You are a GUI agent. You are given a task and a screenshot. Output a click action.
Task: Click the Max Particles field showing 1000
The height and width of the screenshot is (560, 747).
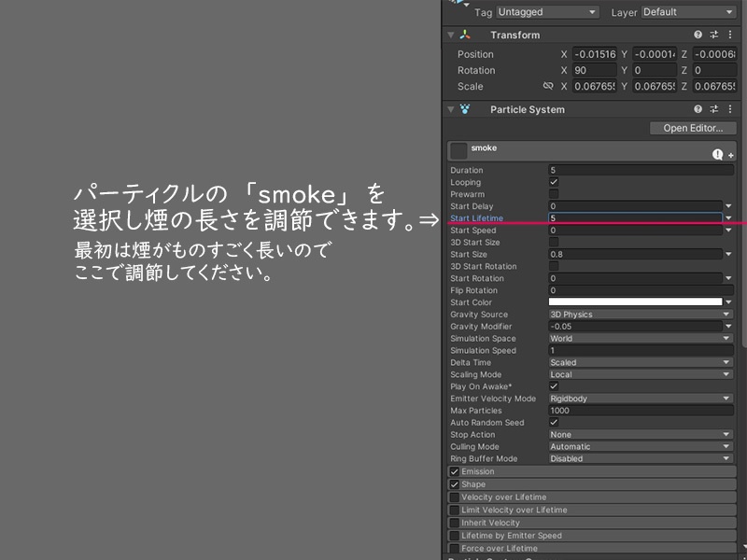(x=641, y=411)
